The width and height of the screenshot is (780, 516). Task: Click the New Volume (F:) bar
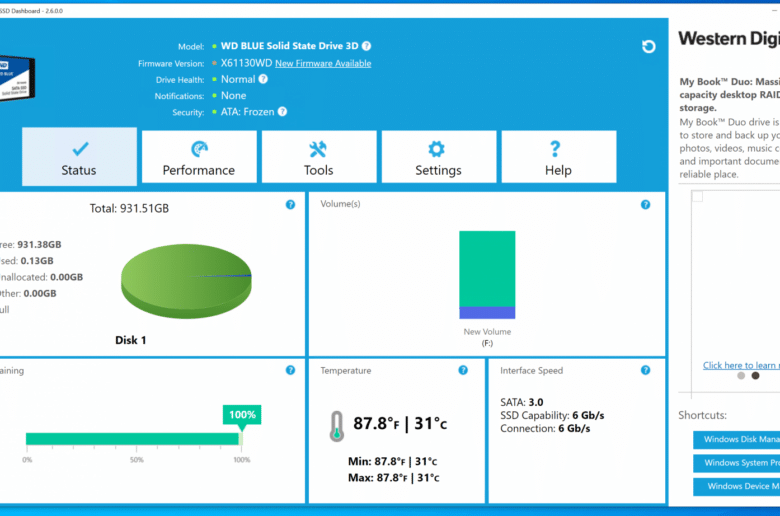tap(487, 275)
